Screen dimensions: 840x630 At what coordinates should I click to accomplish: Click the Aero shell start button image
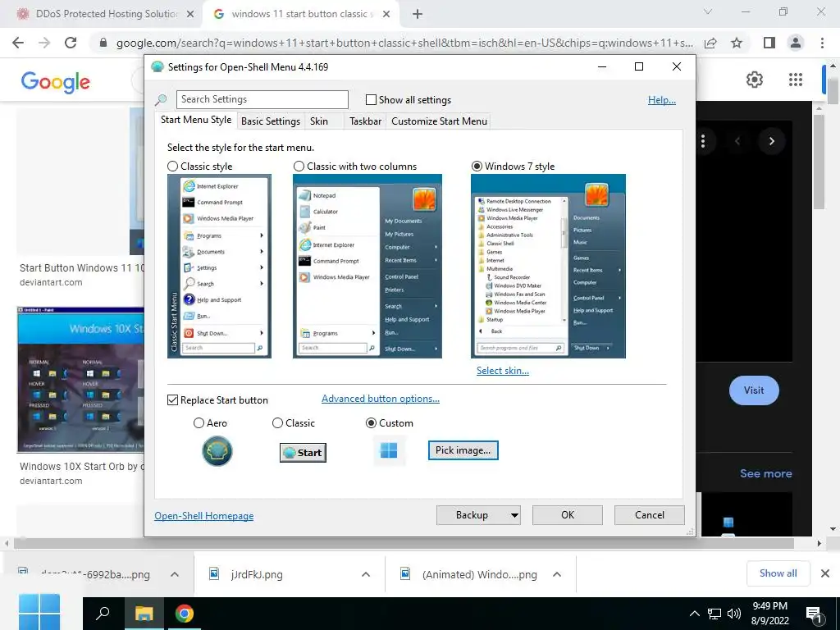[217, 451]
